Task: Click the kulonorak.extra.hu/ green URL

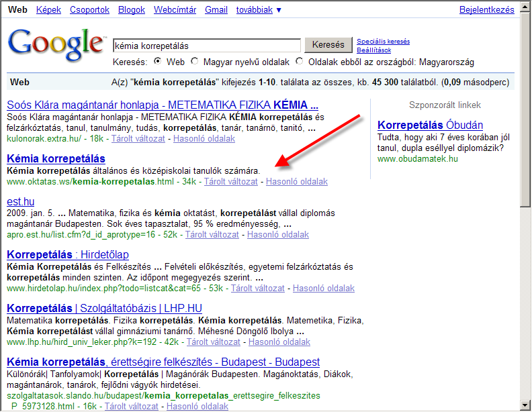Action: click(44, 139)
